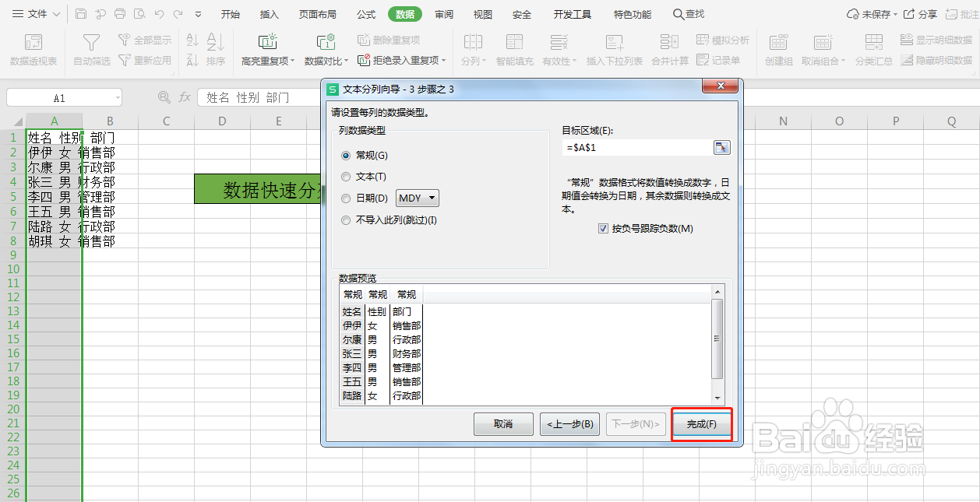
Task: Open the quick access toolbar customize arrow
Action: tap(198, 14)
